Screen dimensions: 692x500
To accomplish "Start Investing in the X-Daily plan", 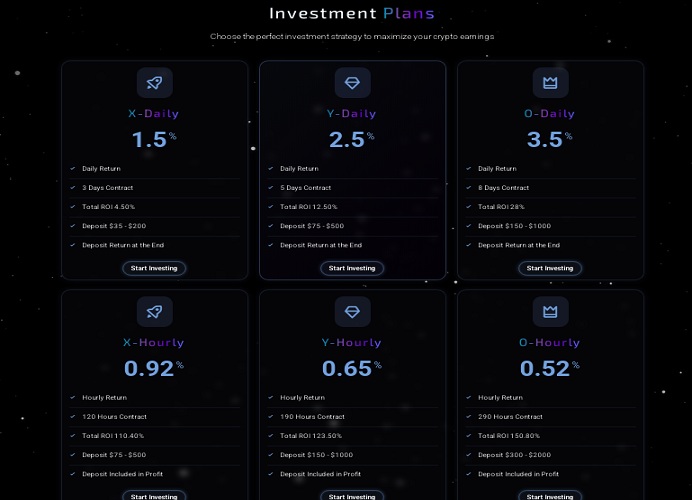I will [154, 268].
